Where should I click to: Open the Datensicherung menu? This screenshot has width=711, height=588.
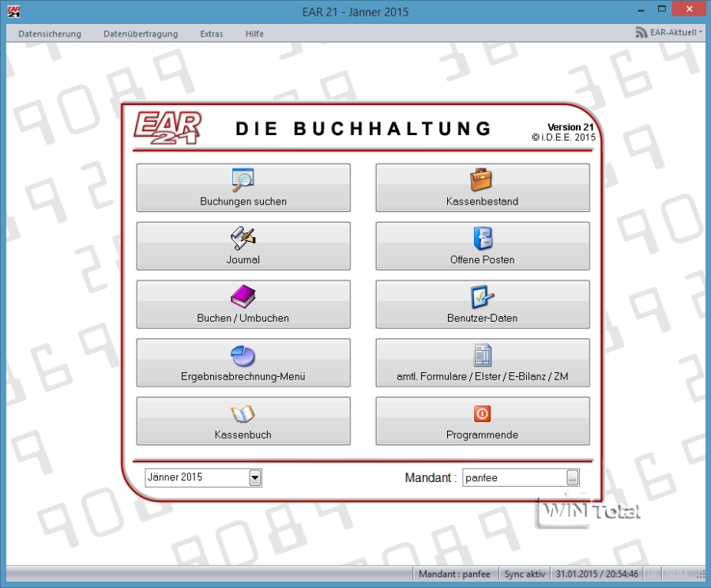[50, 33]
